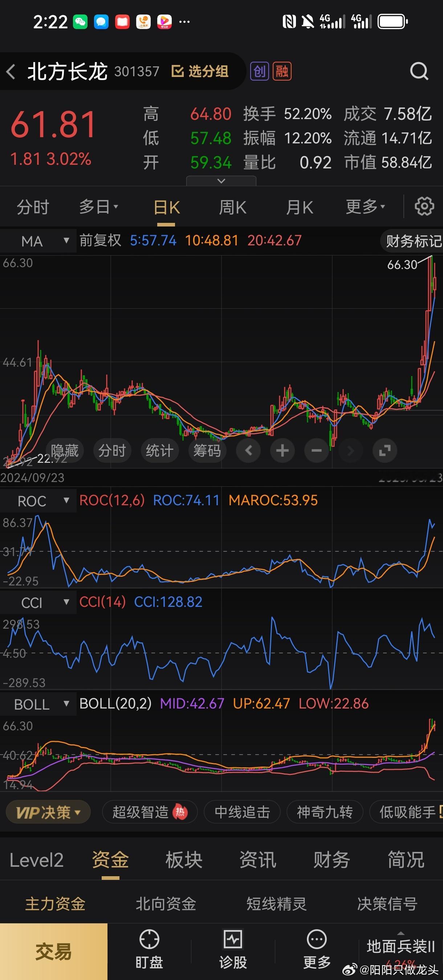This screenshot has height=980, width=443.
Task: Hide chart toolbar with 隐藏
Action: click(x=65, y=450)
